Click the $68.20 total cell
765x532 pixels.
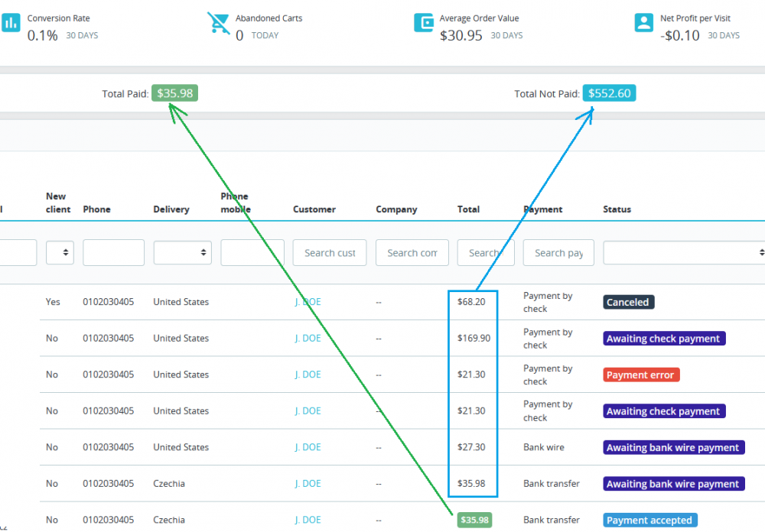click(471, 302)
